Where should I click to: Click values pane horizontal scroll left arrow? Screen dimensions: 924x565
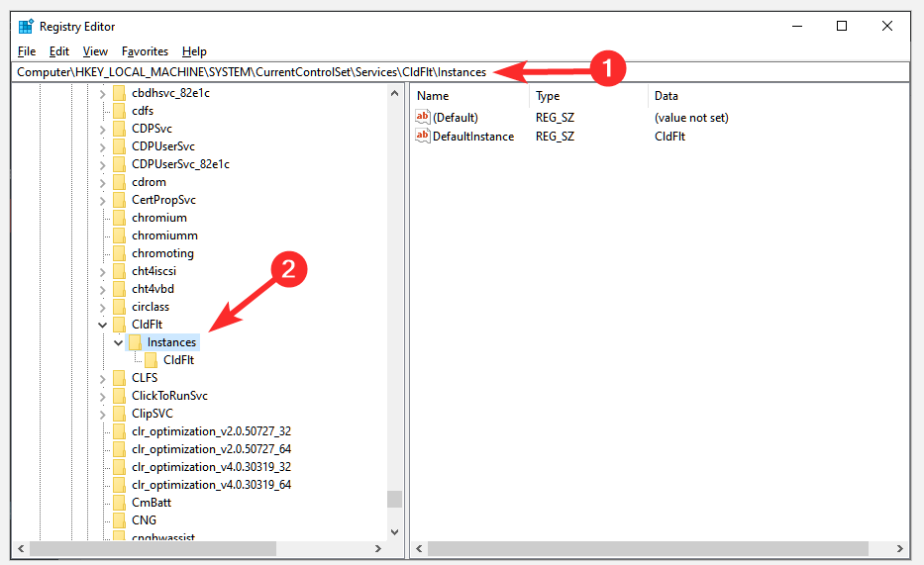coord(419,548)
